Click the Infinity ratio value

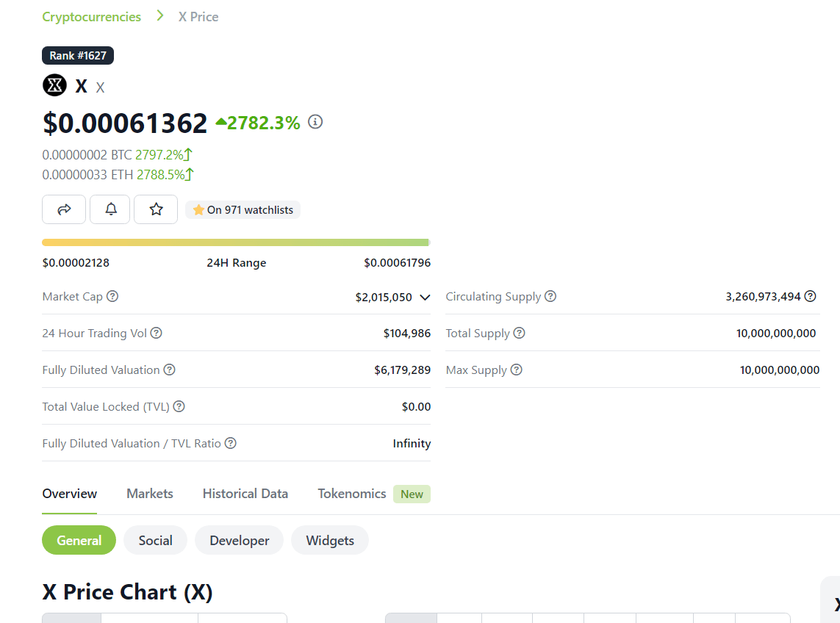tap(412, 443)
